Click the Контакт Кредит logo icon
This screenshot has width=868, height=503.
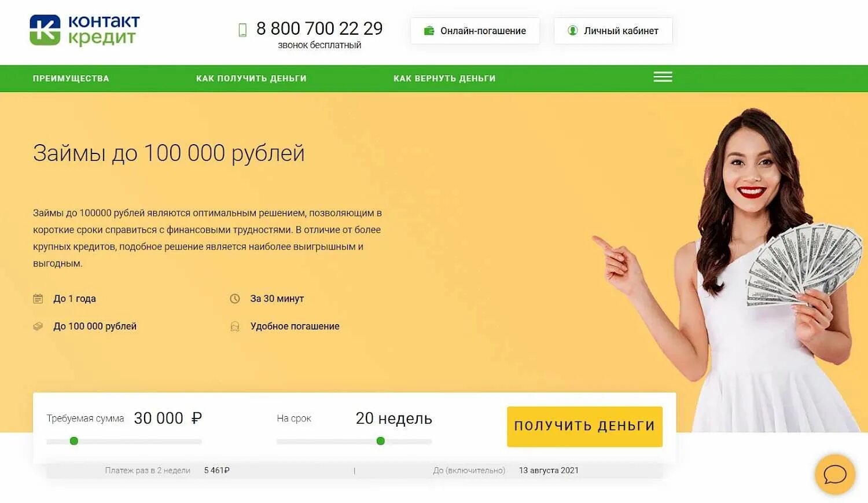[45, 30]
